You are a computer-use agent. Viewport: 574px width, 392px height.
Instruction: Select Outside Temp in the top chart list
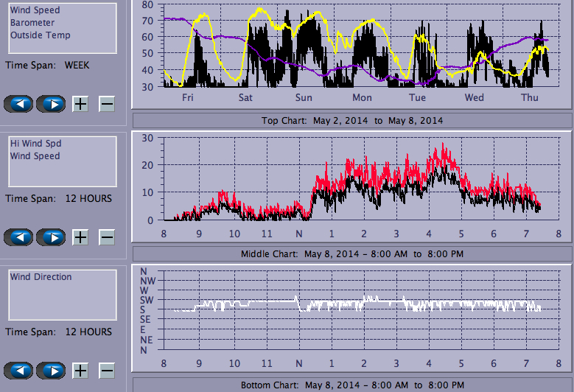[x=40, y=35]
